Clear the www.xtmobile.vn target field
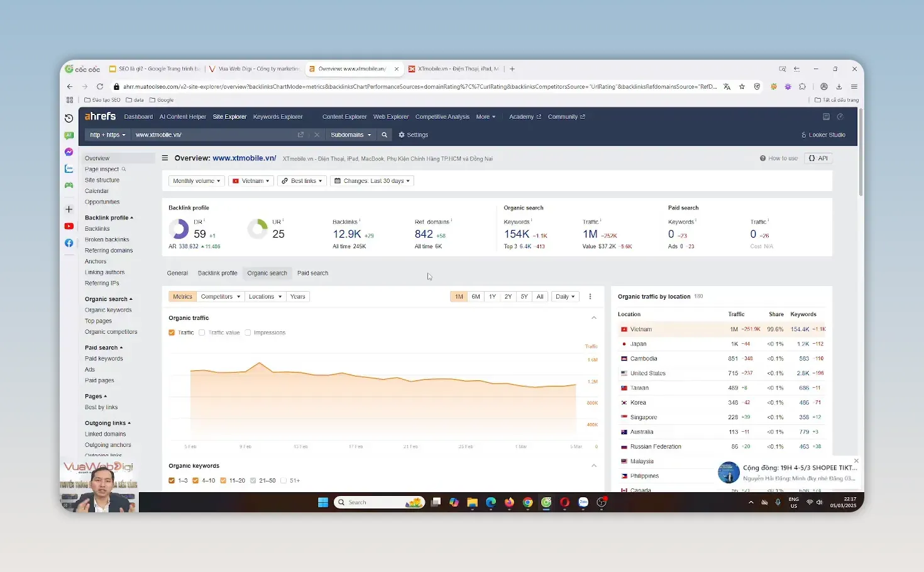Viewport: 924px width, 572px height. coord(317,135)
